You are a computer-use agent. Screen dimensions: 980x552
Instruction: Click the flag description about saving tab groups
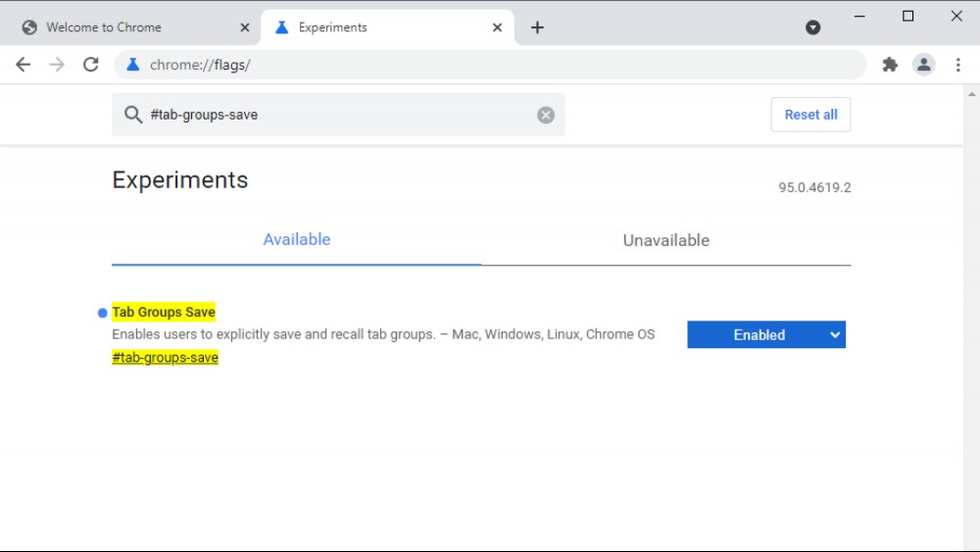(x=383, y=334)
